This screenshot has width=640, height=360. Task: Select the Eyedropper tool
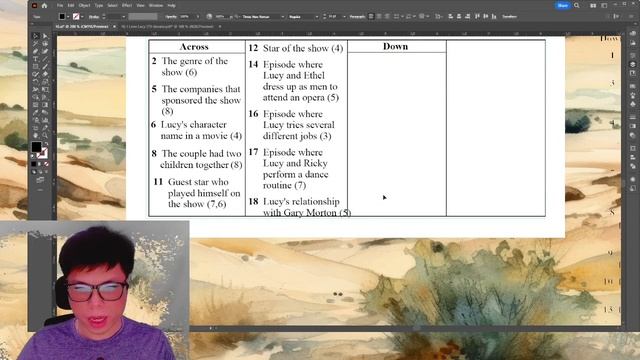pyautogui.click(x=36, y=112)
